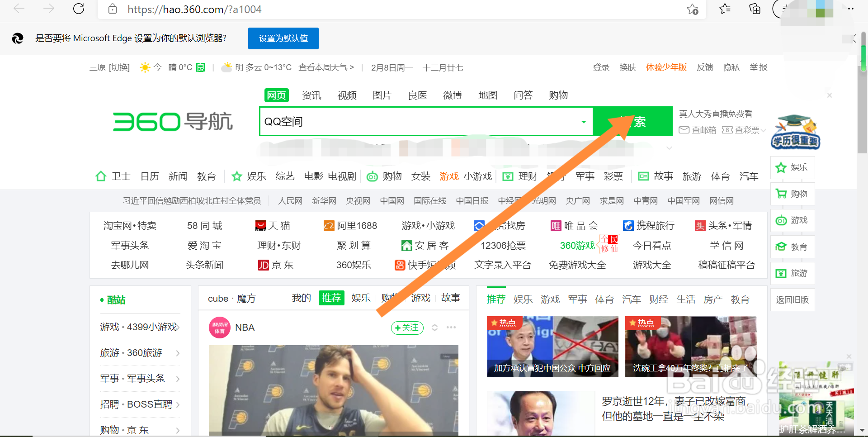This screenshot has height=437, width=868.
Task: Switch cube feed to 娱乐 tab
Action: 361,298
